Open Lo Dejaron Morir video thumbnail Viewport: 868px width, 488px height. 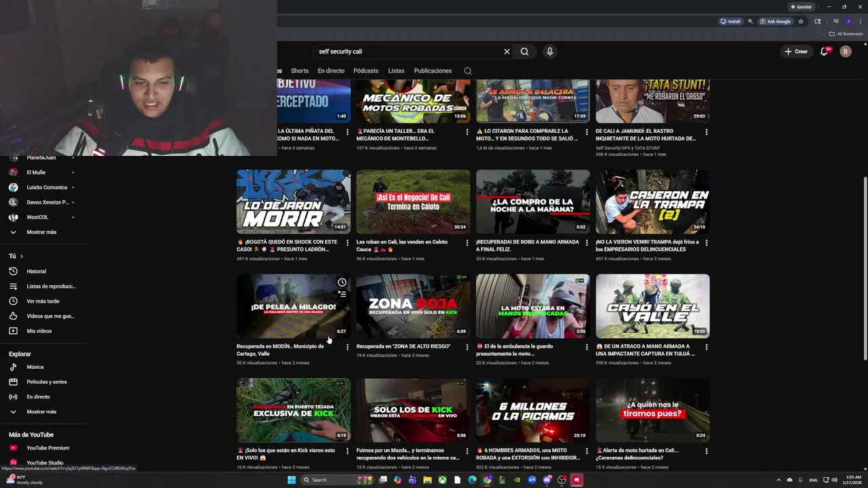click(x=294, y=201)
